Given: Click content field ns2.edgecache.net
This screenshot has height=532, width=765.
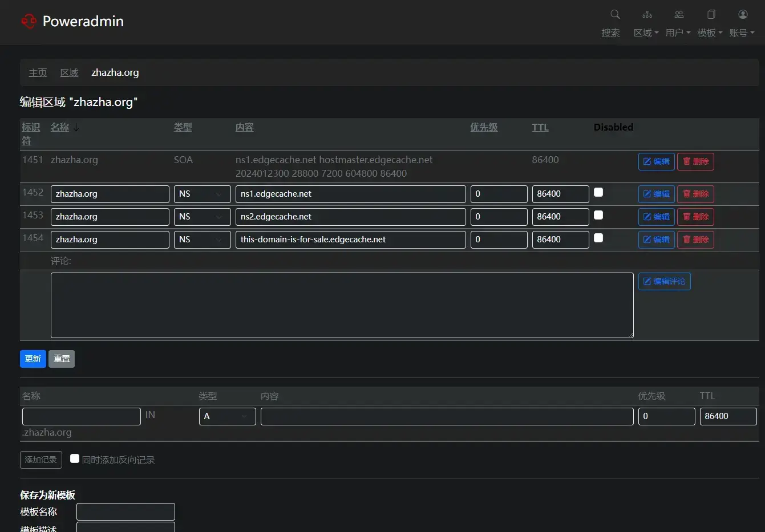Looking at the screenshot, I should pyautogui.click(x=351, y=217).
